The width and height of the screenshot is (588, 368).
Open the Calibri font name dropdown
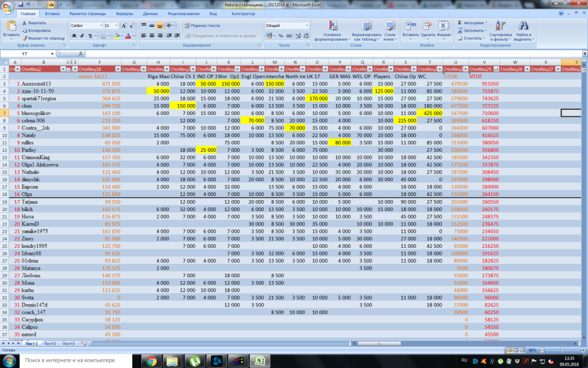tap(100, 26)
